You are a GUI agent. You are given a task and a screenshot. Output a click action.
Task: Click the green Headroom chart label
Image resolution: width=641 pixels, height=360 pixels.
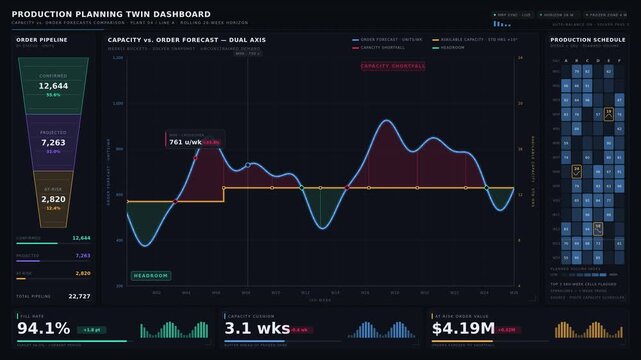(151, 276)
